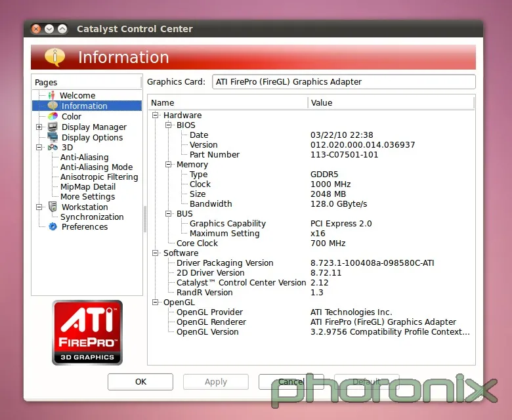The image size is (512, 420).
Task: Open the Anisotropic Filtering page
Action: pos(99,177)
